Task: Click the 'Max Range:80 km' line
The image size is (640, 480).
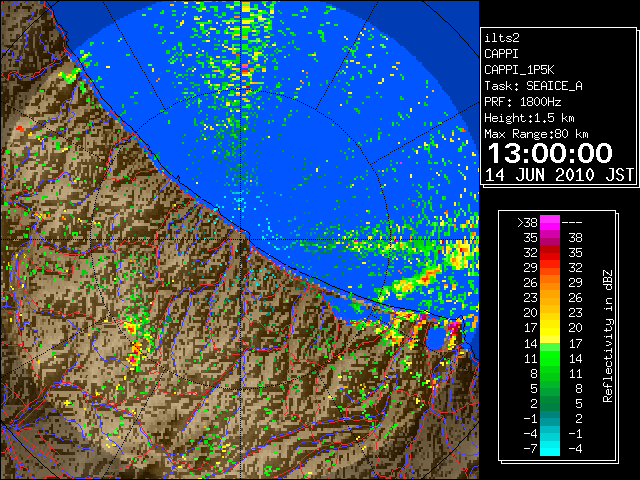Action: pyautogui.click(x=536, y=134)
